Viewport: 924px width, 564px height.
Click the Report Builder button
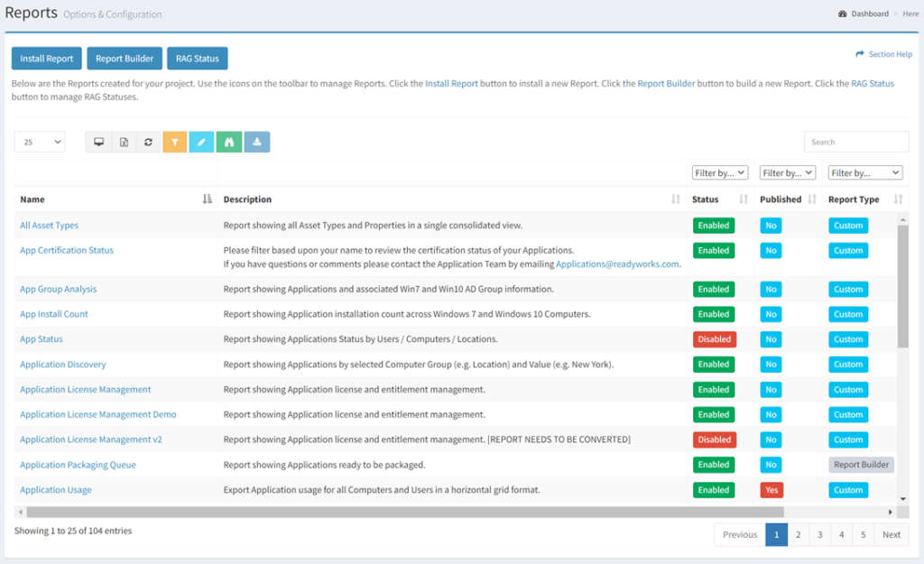point(125,58)
